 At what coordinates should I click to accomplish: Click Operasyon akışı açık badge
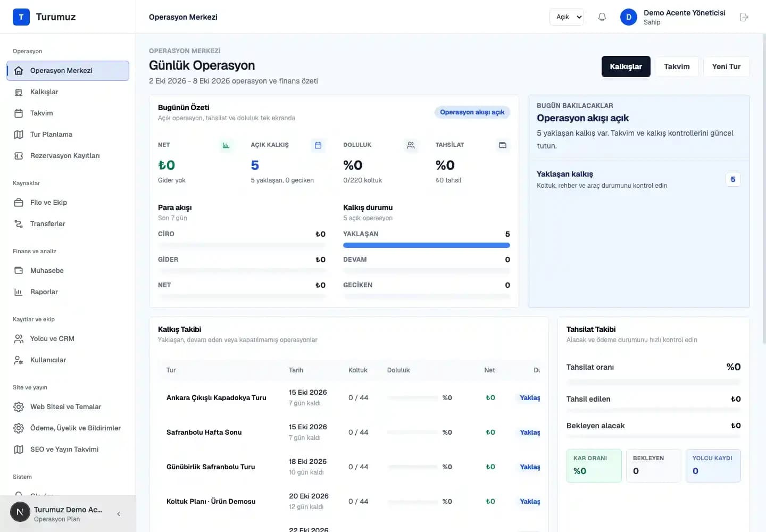pos(472,112)
